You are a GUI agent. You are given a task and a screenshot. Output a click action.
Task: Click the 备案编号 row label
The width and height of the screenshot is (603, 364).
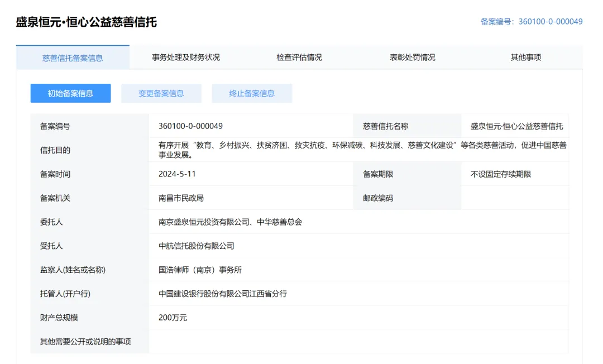pos(55,126)
